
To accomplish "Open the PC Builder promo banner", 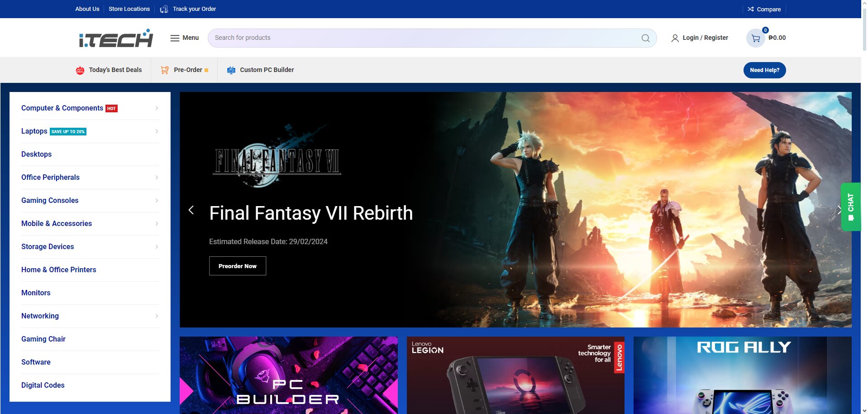I will pos(289,375).
